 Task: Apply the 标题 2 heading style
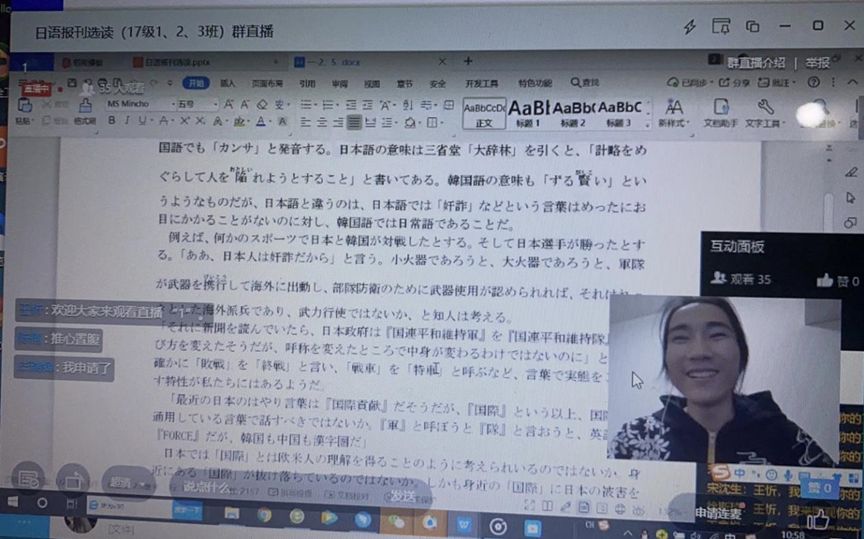click(573, 114)
